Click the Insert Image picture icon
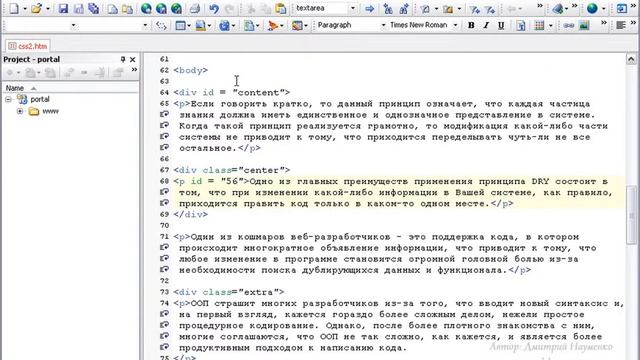The image size is (640, 360). click(584, 25)
